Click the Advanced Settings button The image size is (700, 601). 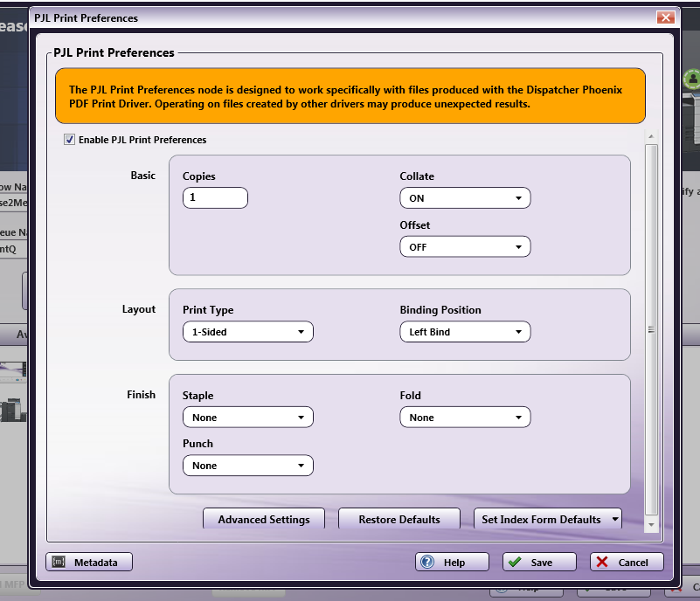pos(264,519)
